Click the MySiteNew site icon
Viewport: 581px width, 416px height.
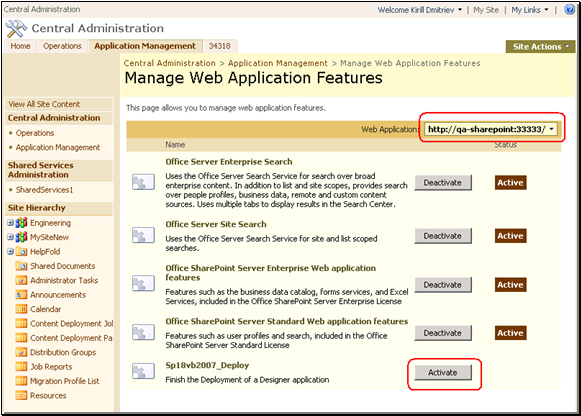21,237
